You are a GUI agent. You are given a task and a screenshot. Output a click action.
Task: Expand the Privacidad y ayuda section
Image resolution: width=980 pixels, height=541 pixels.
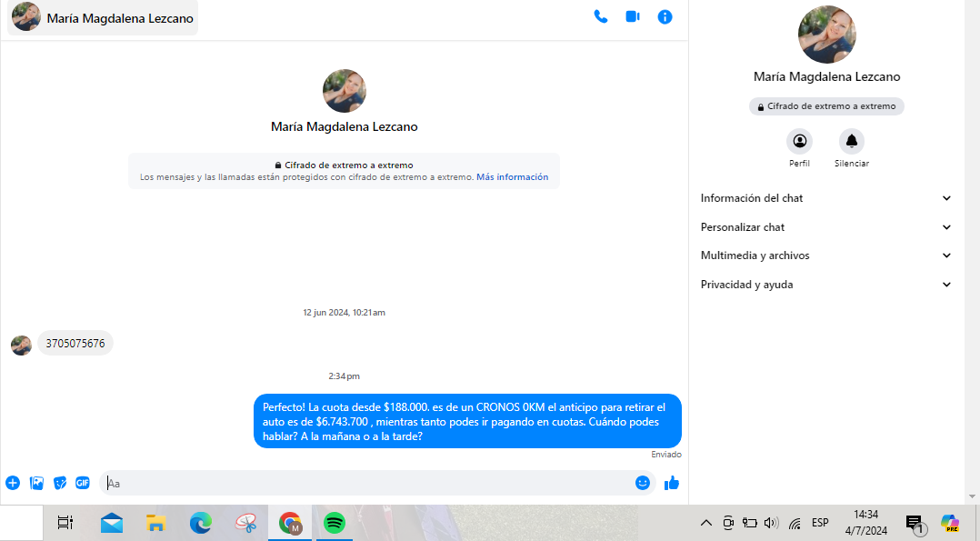coord(825,285)
